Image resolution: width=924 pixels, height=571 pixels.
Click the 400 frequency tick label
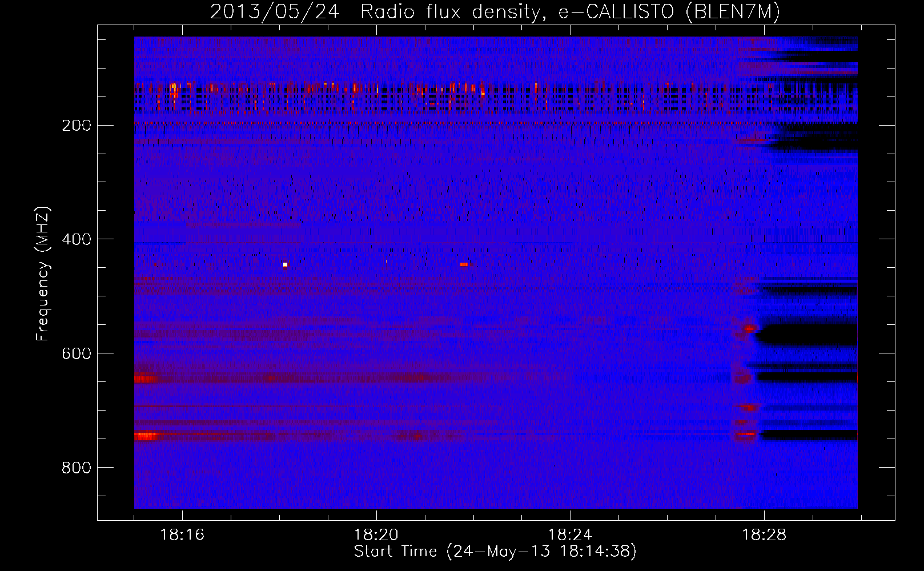[x=77, y=239]
